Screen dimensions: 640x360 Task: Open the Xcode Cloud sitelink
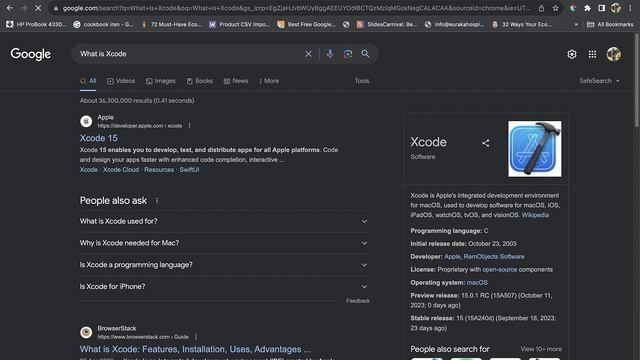tap(121, 170)
